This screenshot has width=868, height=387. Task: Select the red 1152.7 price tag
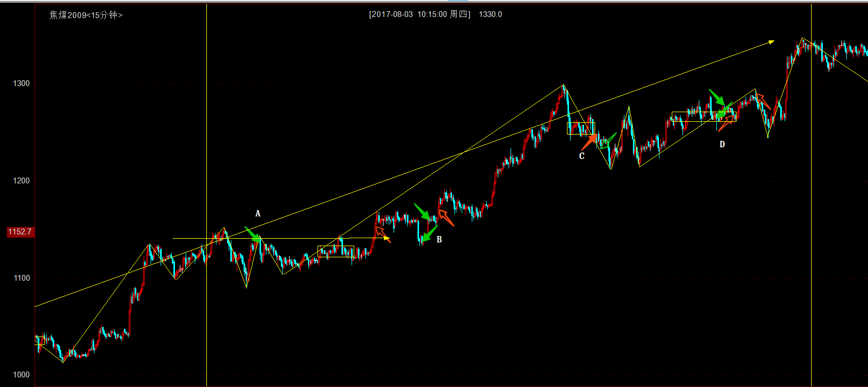[x=20, y=232]
